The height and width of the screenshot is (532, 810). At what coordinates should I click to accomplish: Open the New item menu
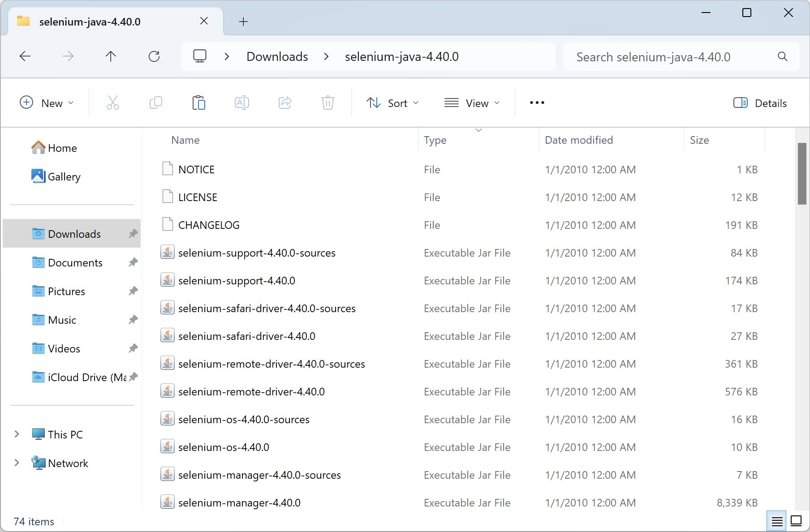pyautogui.click(x=47, y=103)
